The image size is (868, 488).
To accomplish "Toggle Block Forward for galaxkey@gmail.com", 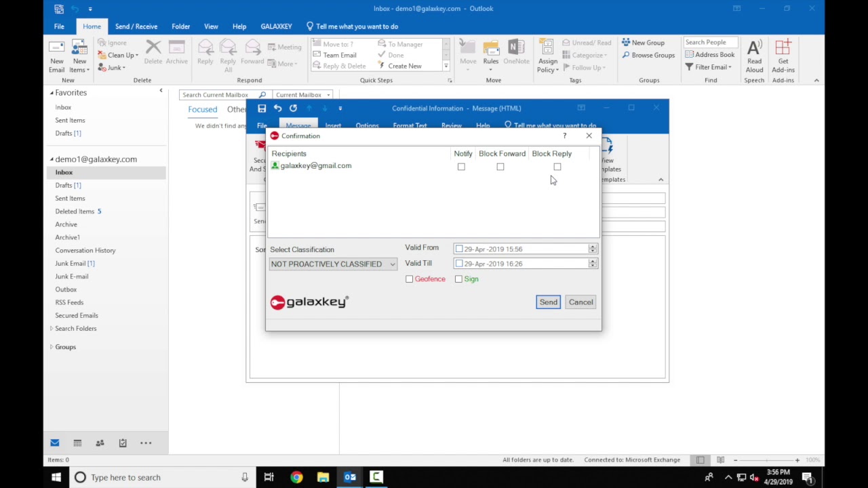I will tap(500, 167).
